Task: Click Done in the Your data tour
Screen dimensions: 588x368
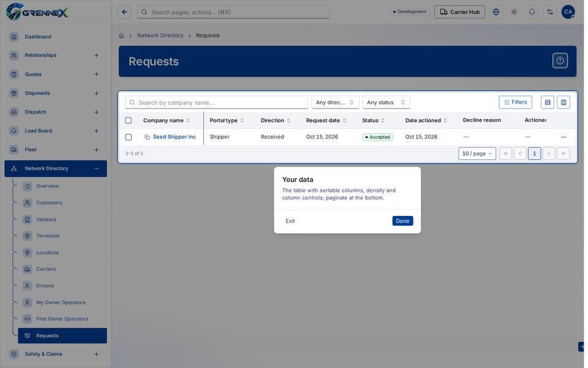Action: tap(402, 221)
